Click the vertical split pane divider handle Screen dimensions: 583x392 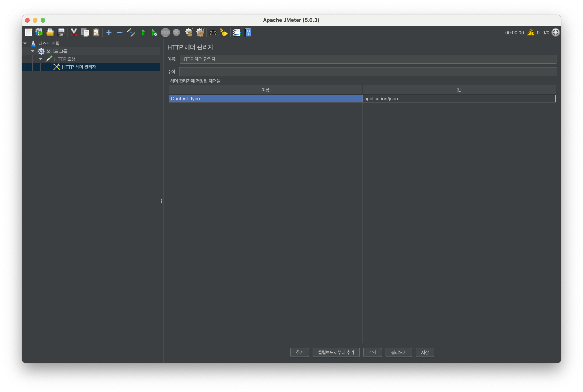pyautogui.click(x=162, y=201)
